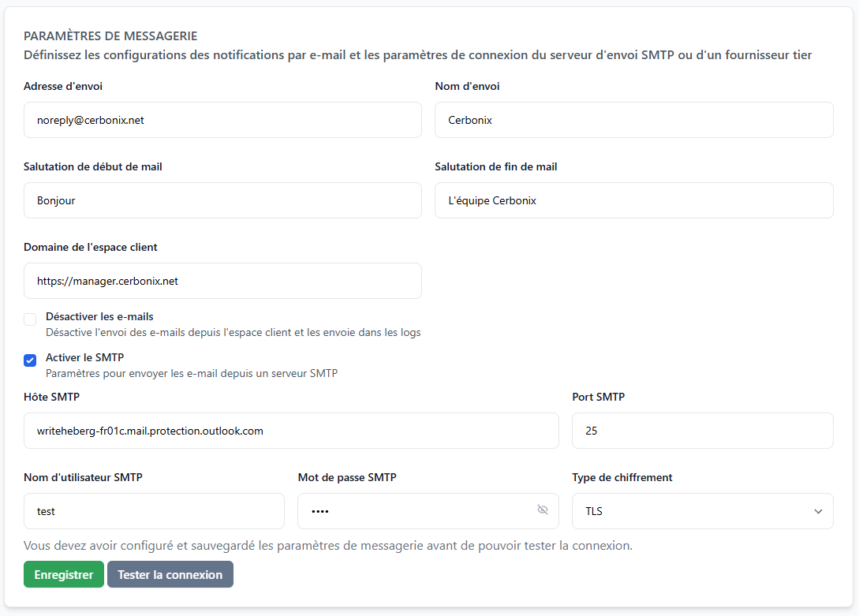Enable the Désactiver les e-mails checkbox
The width and height of the screenshot is (859, 616).
30,319
